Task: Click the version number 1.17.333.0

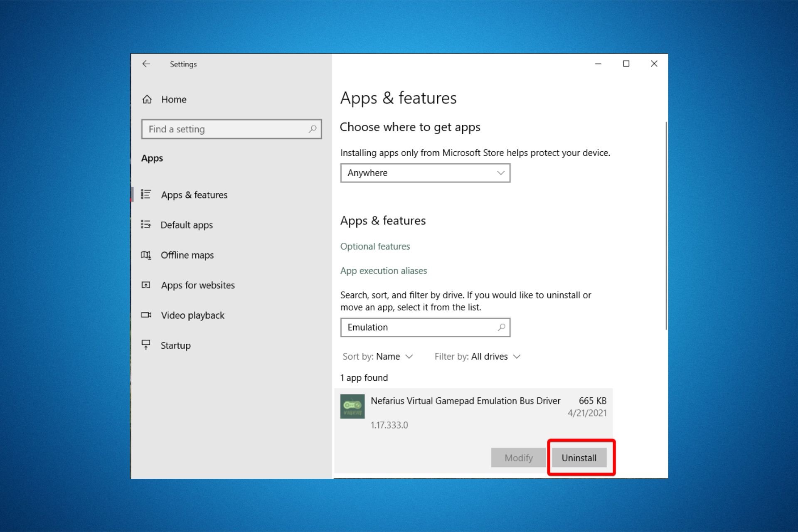Action: point(389,425)
